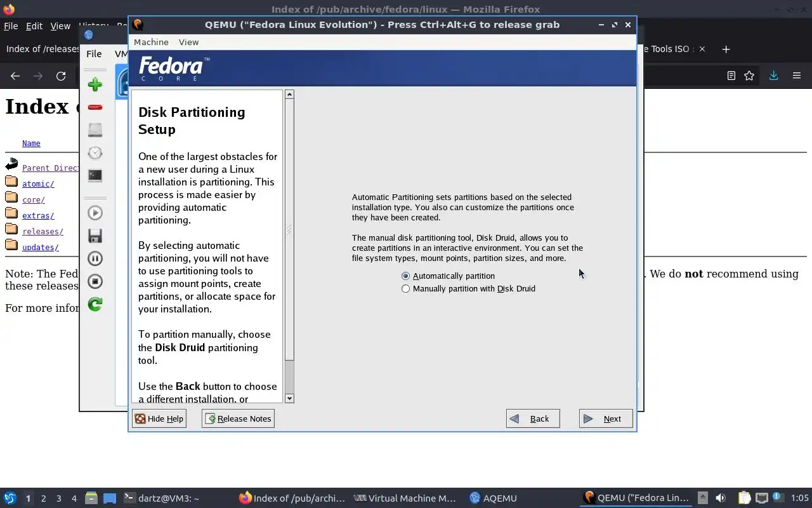Open Firefox hamburger menu
812x508 pixels.
click(x=797, y=76)
